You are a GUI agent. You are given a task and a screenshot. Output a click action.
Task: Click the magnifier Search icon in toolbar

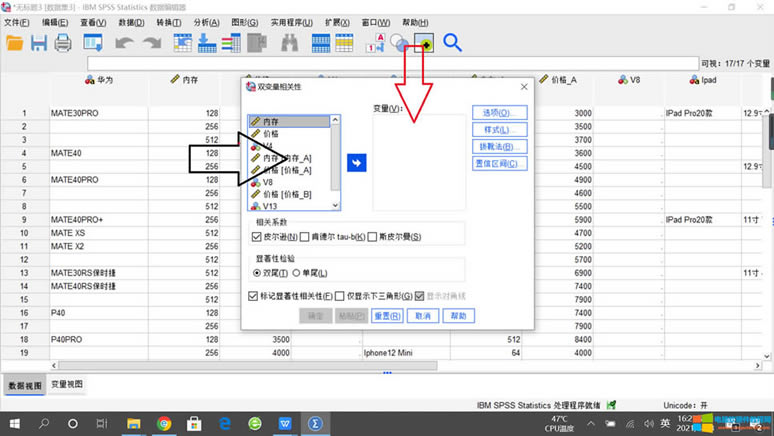(x=453, y=43)
